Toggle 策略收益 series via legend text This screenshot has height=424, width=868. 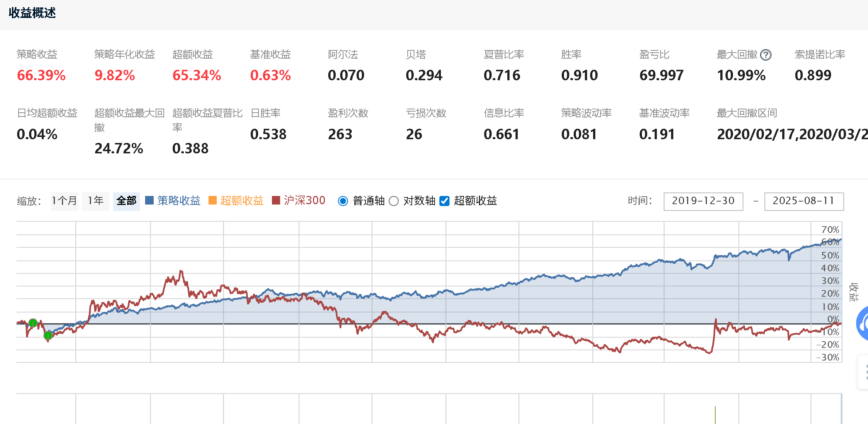[x=179, y=201]
